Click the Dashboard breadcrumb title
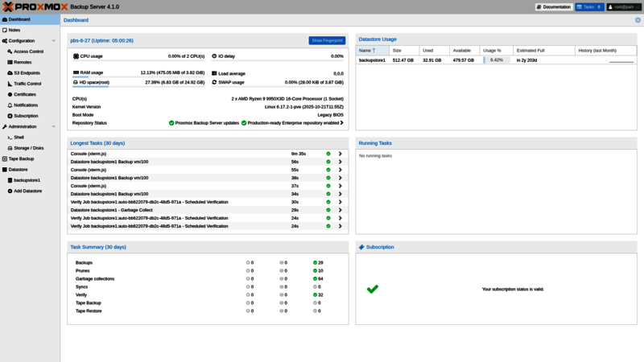Image resolution: width=644 pixels, height=362 pixels. (x=76, y=20)
